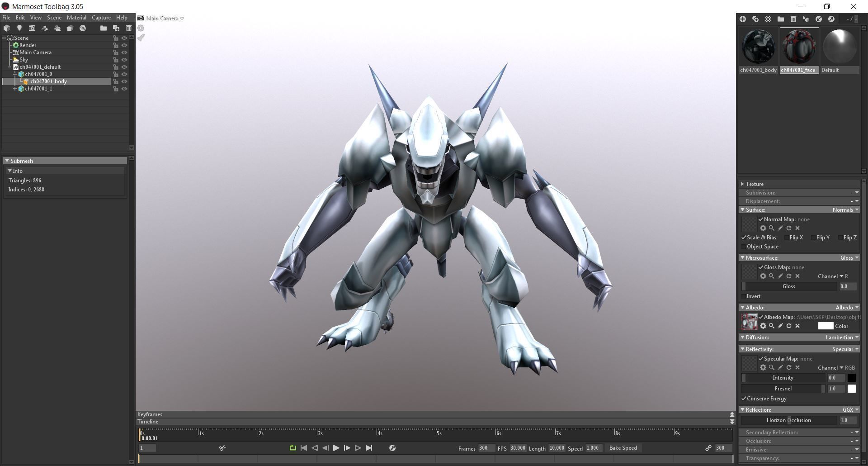
Task: Toggle Conserve Energy checkbox
Action: (744, 399)
